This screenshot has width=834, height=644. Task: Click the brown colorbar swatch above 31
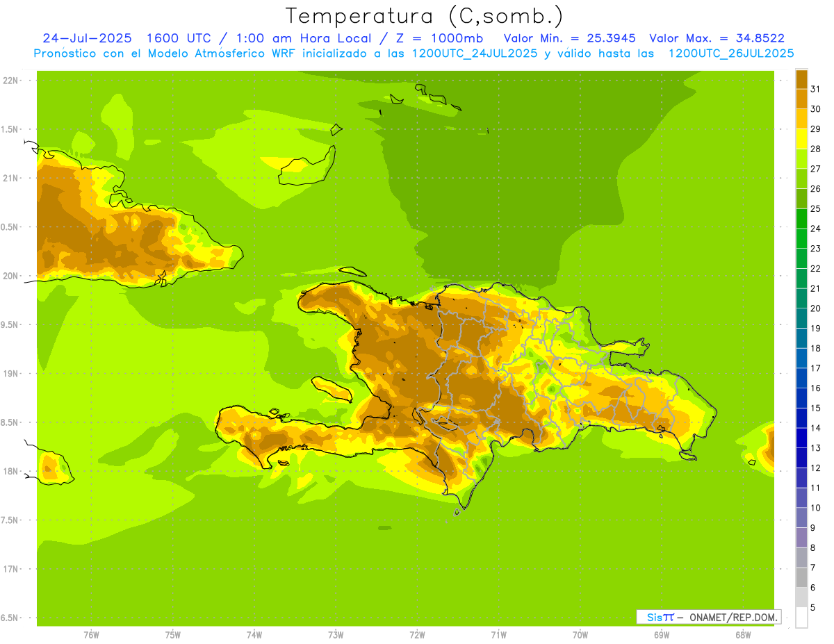pyautogui.click(x=801, y=79)
